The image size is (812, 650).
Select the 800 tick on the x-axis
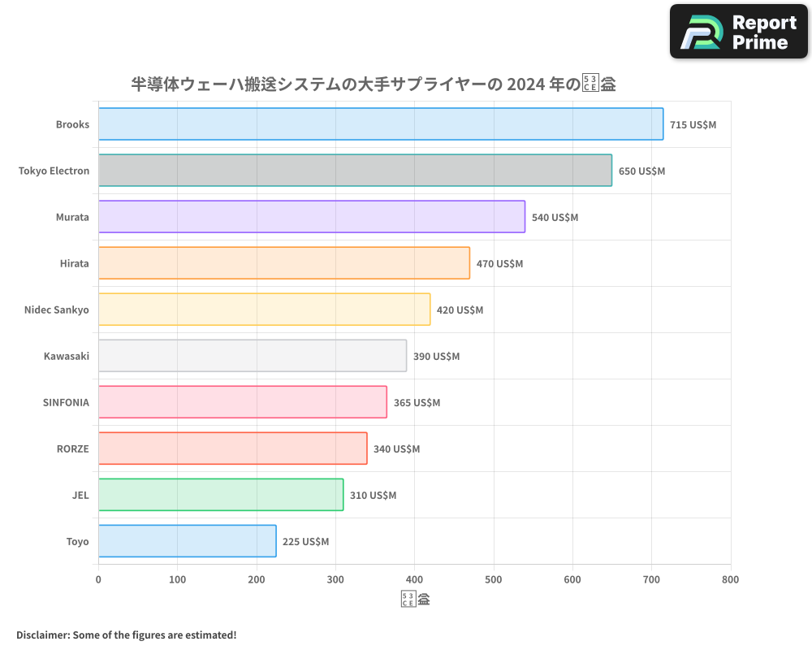(730, 579)
